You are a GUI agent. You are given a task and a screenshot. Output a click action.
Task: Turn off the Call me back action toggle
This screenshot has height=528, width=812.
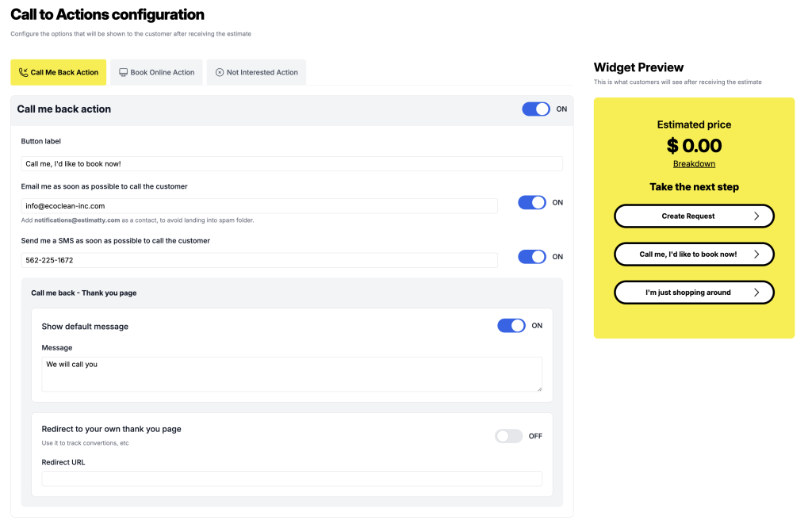click(x=536, y=109)
